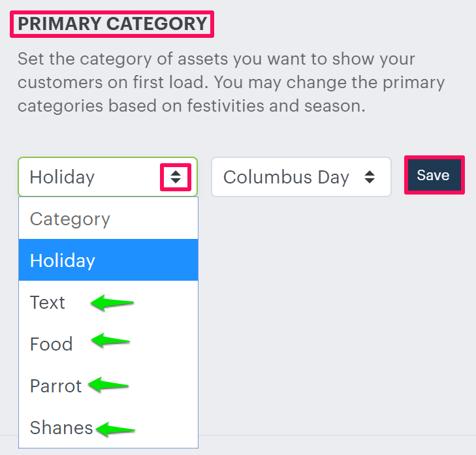Pick Food in the category list
The image size is (476, 455).
(x=51, y=344)
